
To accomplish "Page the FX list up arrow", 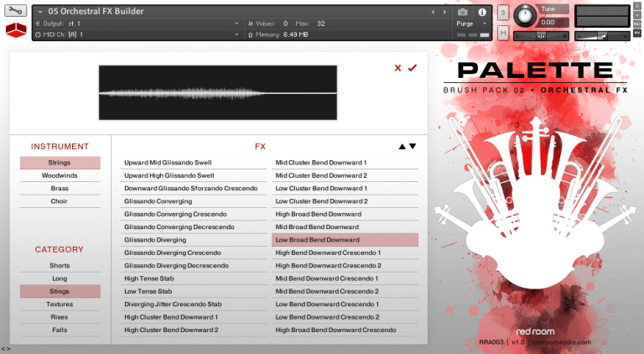I will (x=402, y=146).
